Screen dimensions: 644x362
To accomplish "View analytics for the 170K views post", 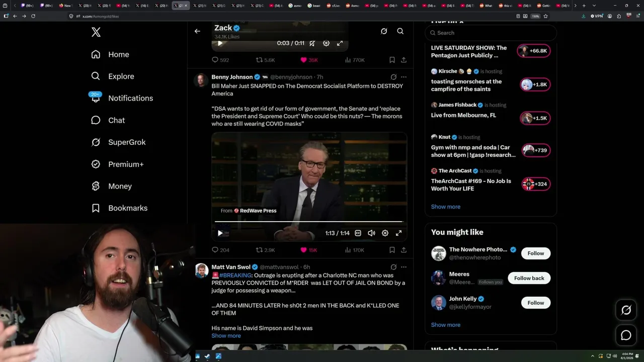I will [355, 250].
